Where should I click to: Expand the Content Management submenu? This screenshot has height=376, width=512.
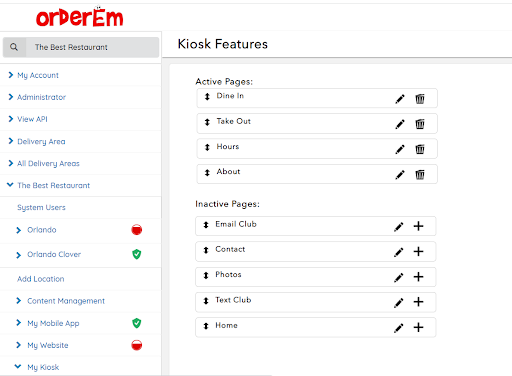tap(61, 301)
